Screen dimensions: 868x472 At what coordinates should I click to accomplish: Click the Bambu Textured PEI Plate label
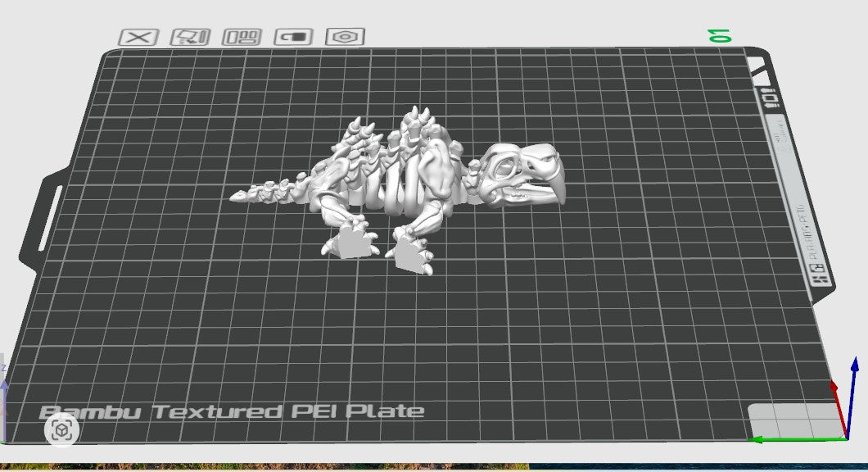point(232,411)
